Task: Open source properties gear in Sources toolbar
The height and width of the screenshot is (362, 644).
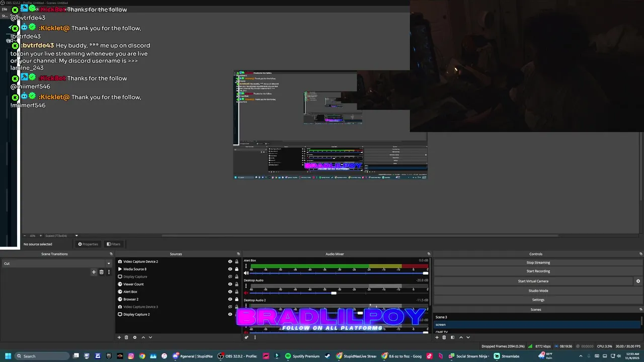Action: (x=134, y=337)
